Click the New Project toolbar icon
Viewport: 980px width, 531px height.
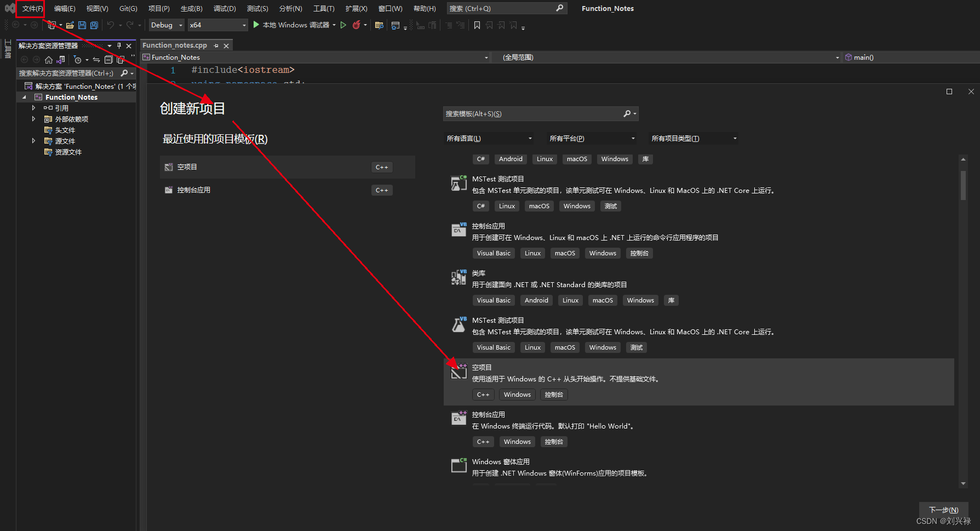[x=51, y=25]
